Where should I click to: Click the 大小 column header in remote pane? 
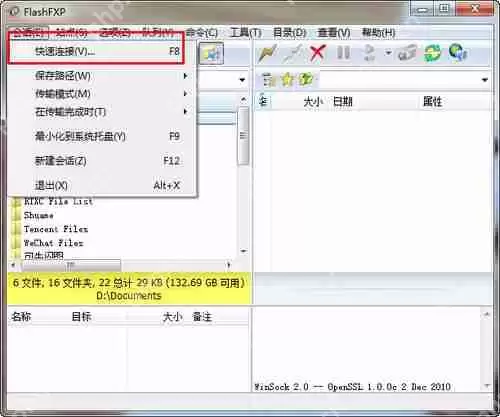313,101
